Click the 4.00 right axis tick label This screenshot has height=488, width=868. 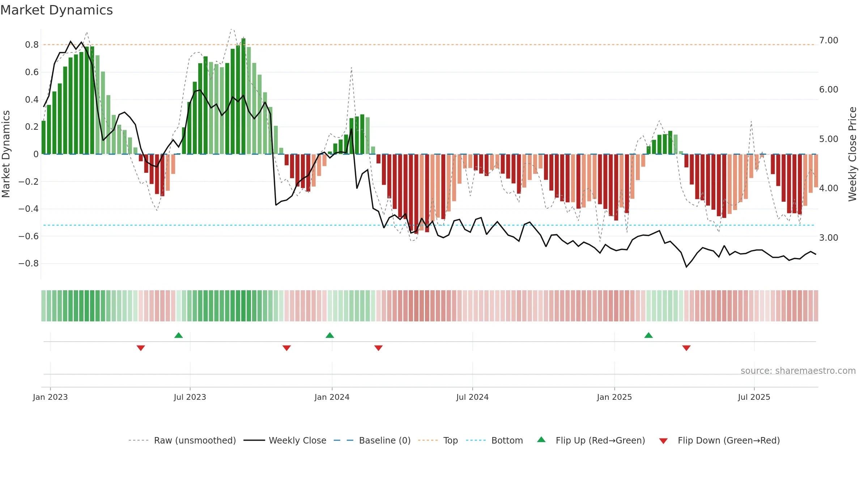pos(829,188)
